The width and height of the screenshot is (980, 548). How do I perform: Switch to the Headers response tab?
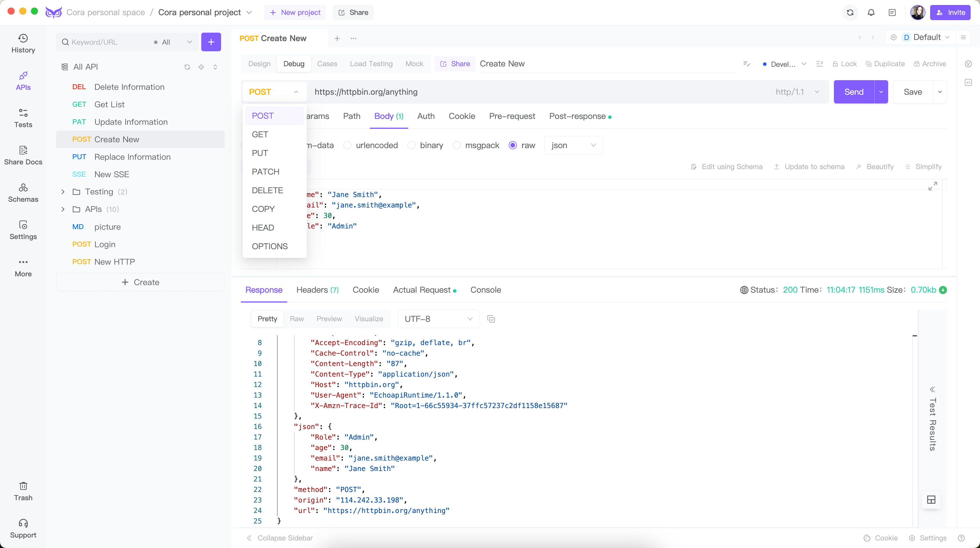(x=317, y=290)
